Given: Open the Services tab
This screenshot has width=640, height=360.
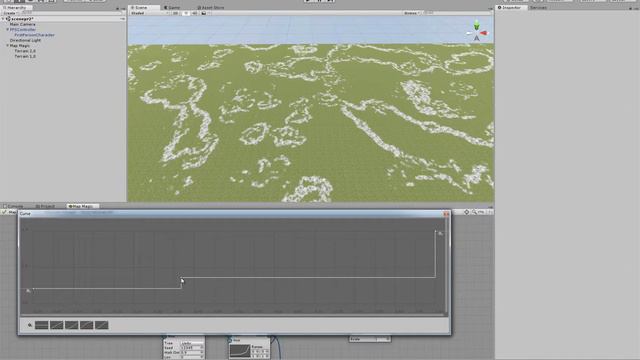Looking at the screenshot, I should coord(538,7).
